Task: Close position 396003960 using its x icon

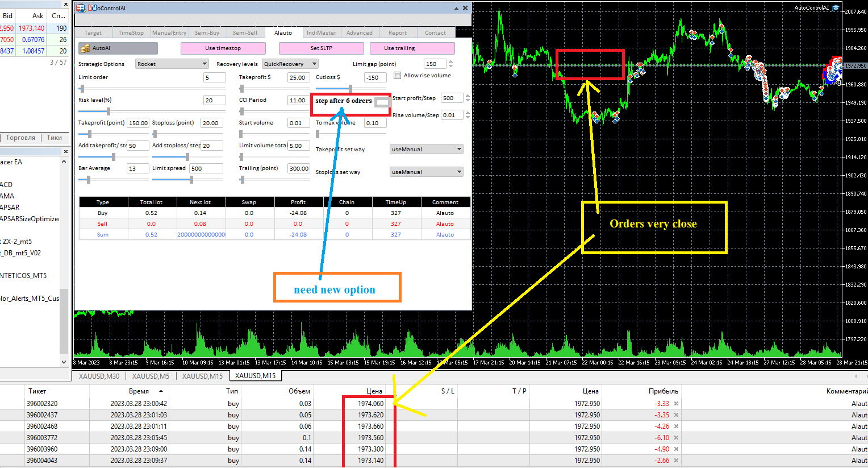Action: 676,449
